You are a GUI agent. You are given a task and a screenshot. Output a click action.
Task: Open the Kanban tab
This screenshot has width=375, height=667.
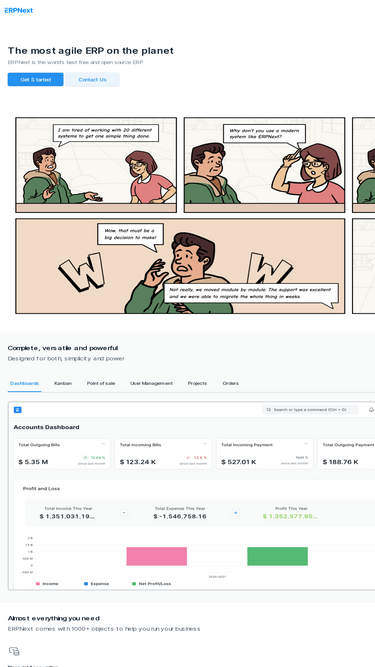[x=63, y=383]
